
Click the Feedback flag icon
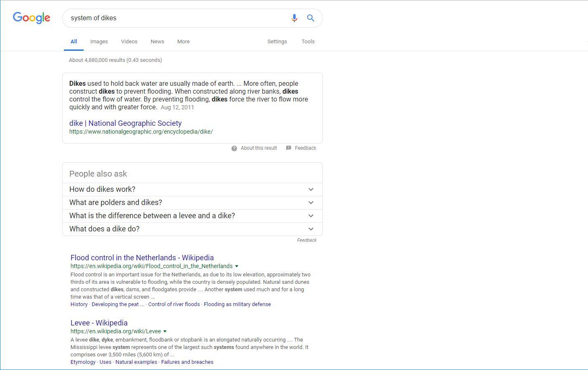(x=289, y=148)
